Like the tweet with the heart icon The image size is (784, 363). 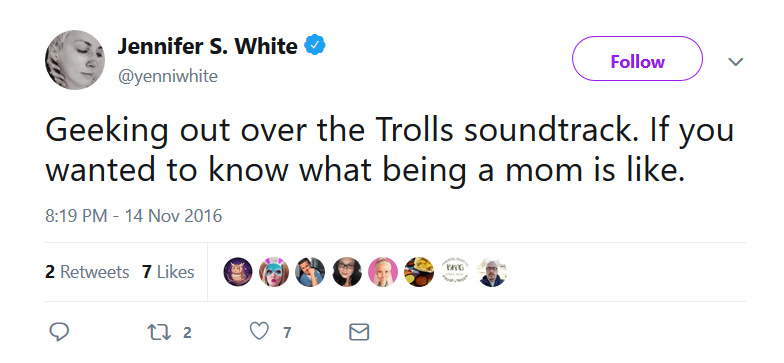pos(260,332)
